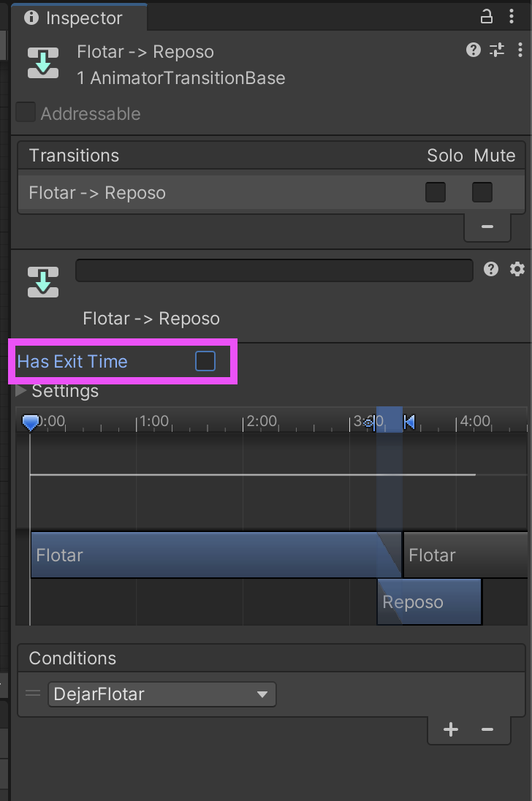The height and width of the screenshot is (801, 532).
Task: Open component kebab menu below the lock
Action: 520,50
